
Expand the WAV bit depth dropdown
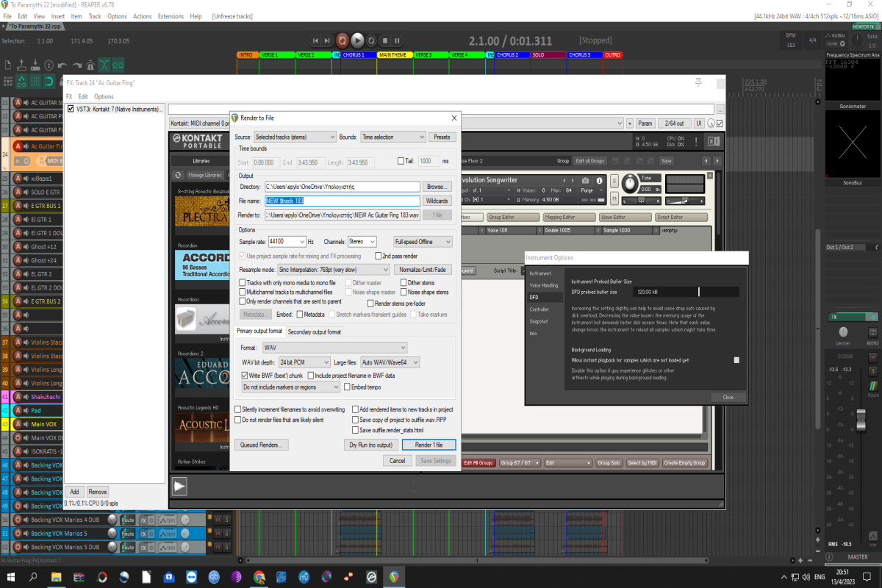pos(304,362)
